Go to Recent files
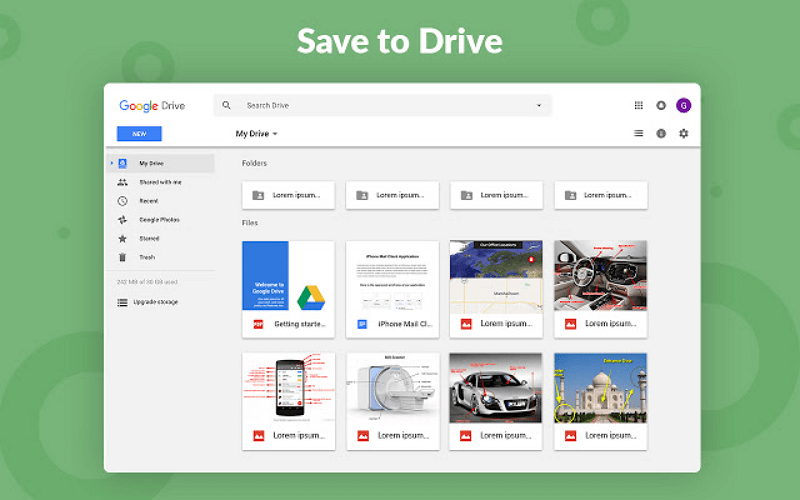 [x=148, y=201]
